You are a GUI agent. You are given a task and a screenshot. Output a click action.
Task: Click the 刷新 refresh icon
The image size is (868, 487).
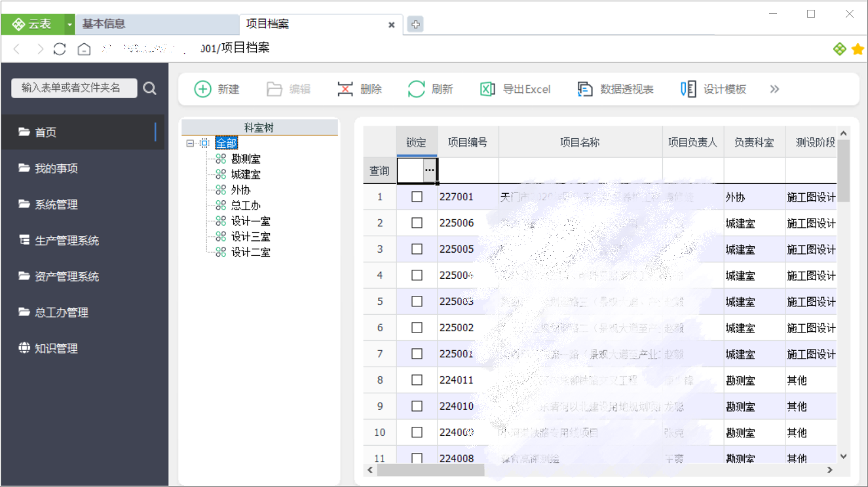417,89
